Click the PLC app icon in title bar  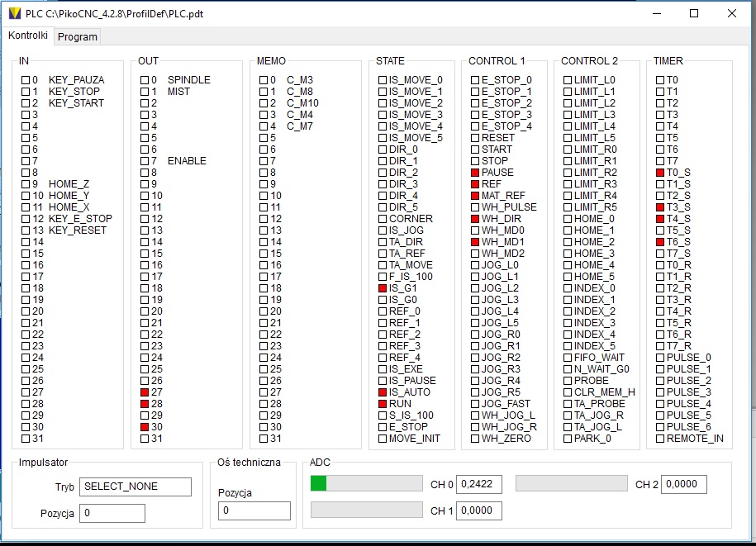[15, 13]
